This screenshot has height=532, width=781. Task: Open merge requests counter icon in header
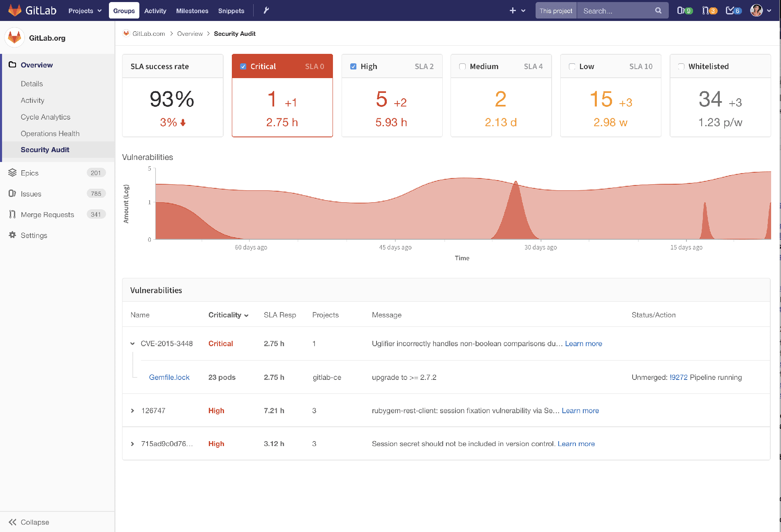click(x=709, y=11)
